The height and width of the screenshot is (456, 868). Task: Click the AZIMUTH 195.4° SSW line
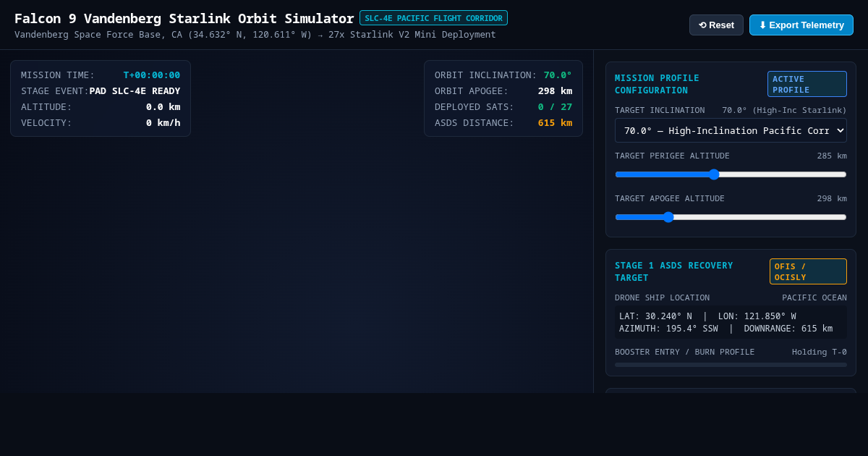coord(726,329)
